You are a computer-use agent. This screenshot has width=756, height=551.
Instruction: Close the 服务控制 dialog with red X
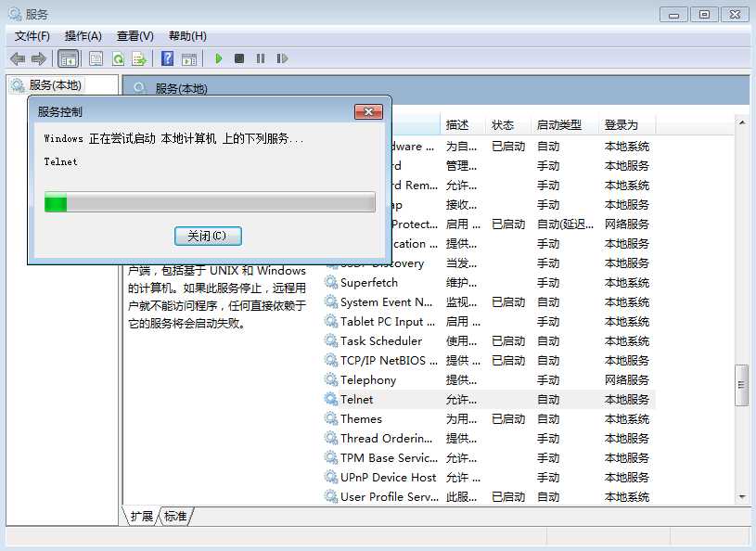coord(368,112)
